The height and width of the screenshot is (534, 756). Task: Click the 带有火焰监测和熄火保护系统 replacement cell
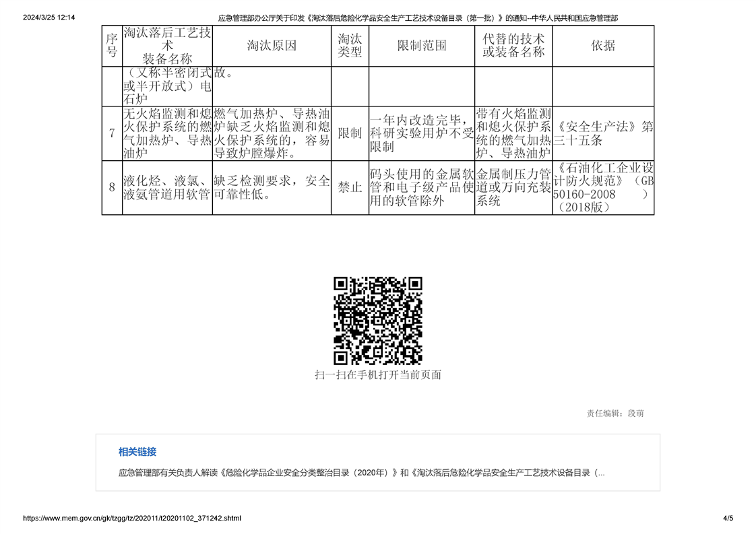coord(513,133)
